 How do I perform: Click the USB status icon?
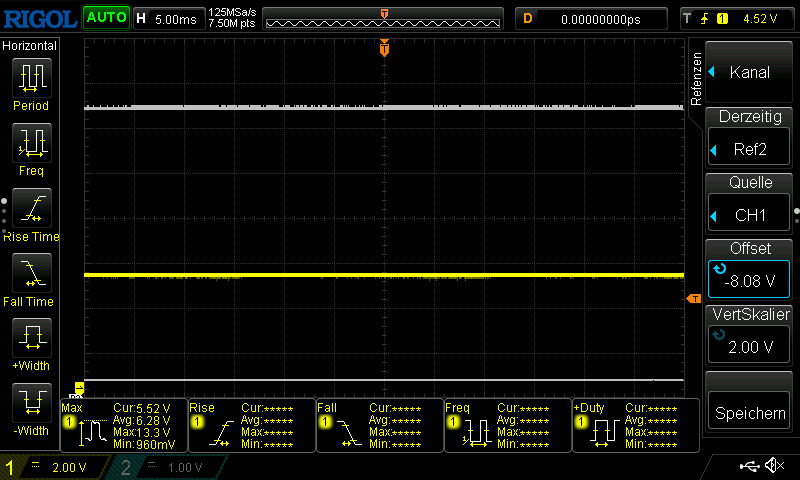coord(750,466)
